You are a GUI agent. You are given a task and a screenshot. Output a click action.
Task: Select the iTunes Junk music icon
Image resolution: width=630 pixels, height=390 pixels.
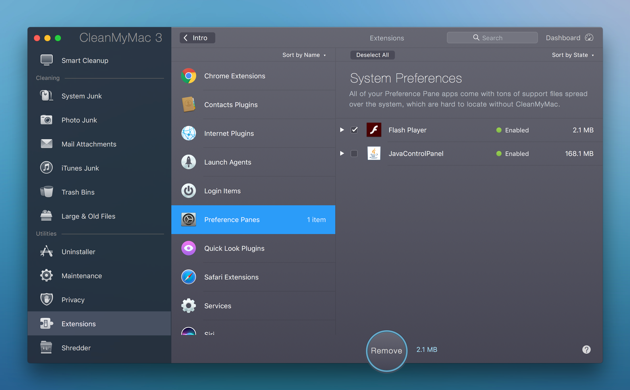(46, 167)
